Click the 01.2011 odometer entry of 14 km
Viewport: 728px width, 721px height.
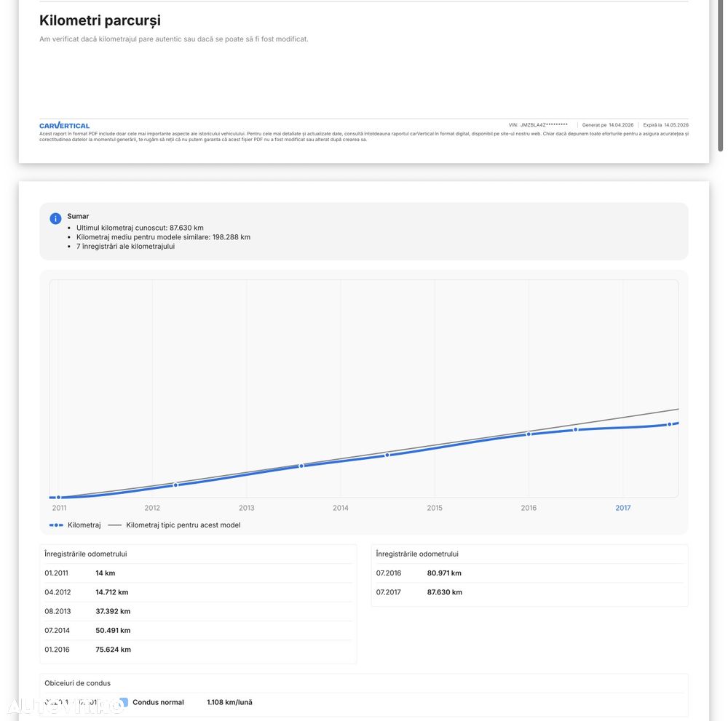198,573
